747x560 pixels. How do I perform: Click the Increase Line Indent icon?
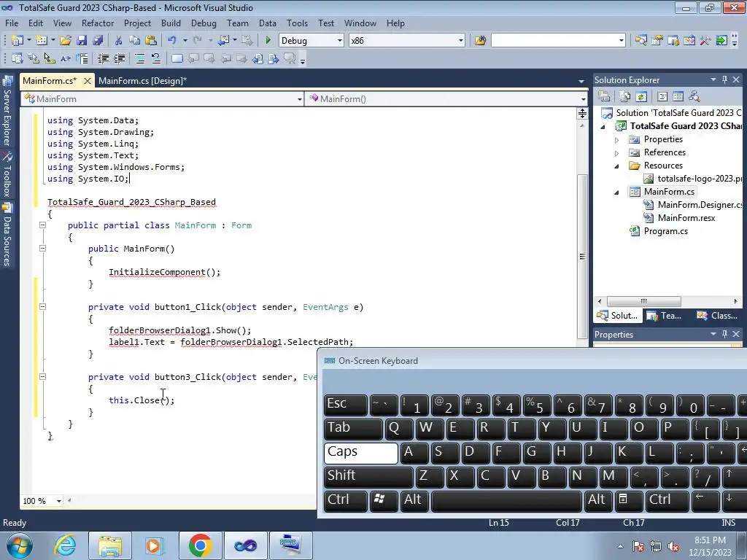click(x=119, y=58)
